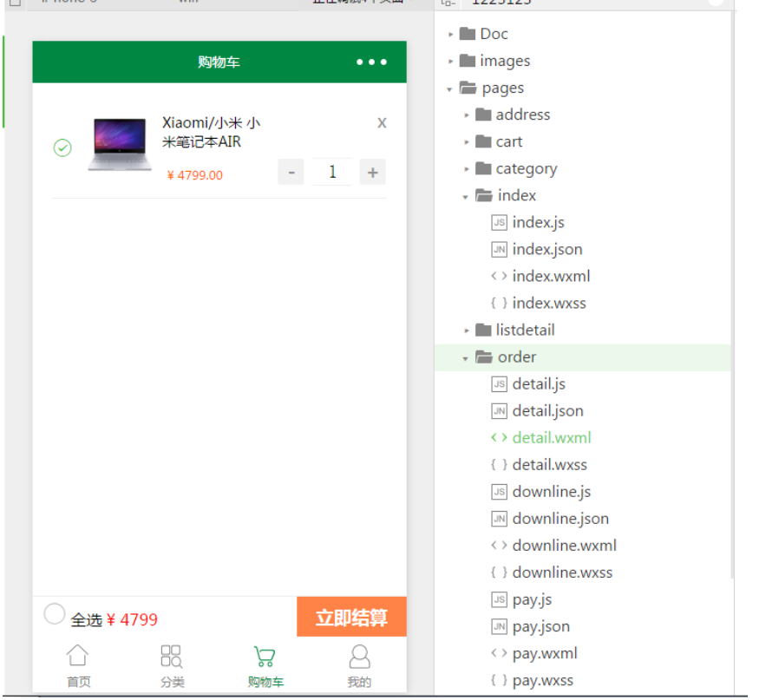The image size is (779, 700).
Task: Toggle the 全选 select-all radio circle
Action: coord(54,613)
